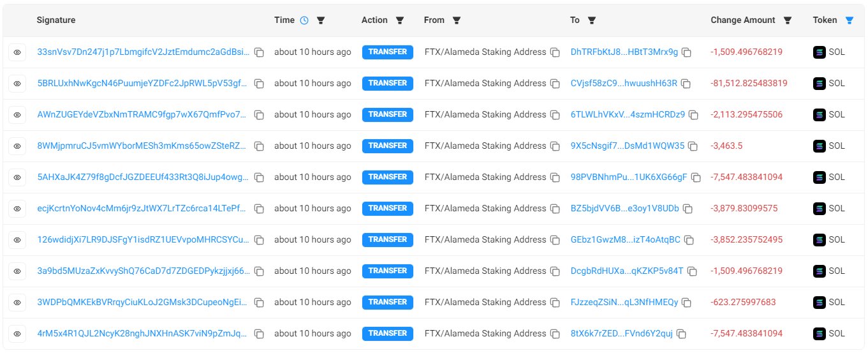Open recipient address FJzzeqZSiN...qL3NfHMEQy
Viewport: 868px width, 353px height.
(624, 303)
